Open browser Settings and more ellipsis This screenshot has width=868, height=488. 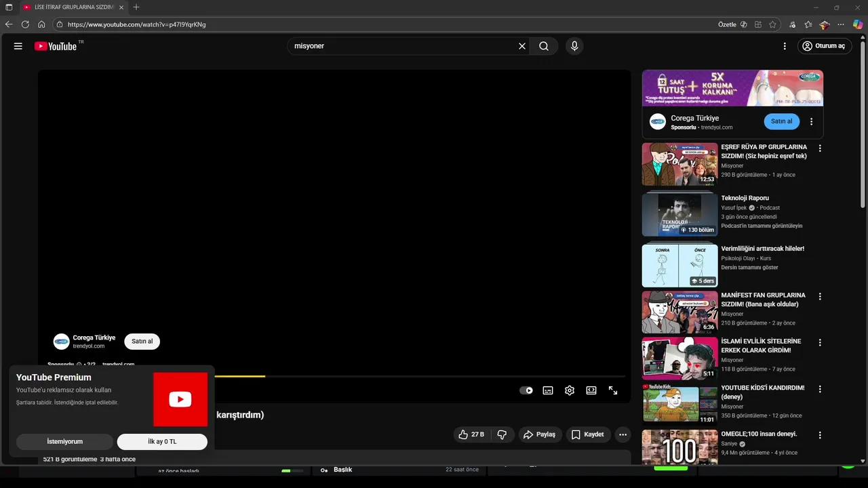tap(842, 24)
